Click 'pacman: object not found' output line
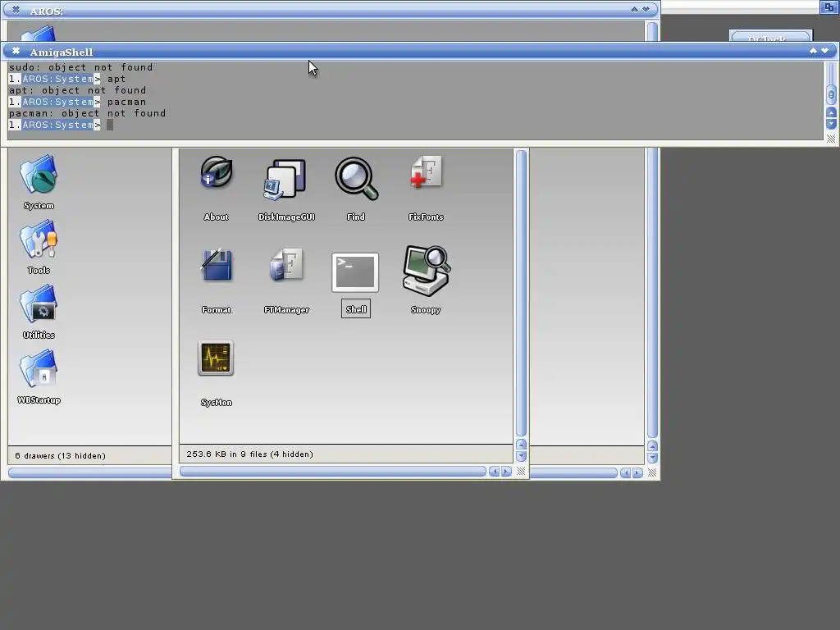Image resolution: width=840 pixels, height=630 pixels. pos(87,113)
